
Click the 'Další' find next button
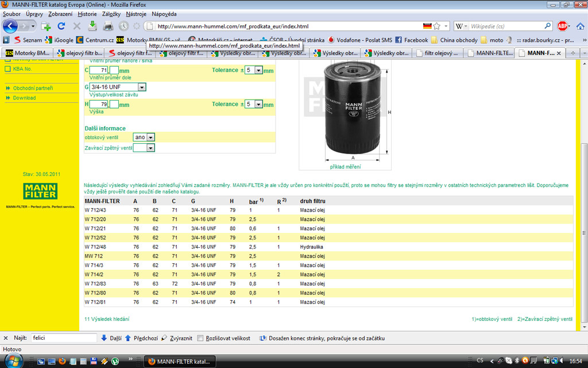tap(111, 338)
